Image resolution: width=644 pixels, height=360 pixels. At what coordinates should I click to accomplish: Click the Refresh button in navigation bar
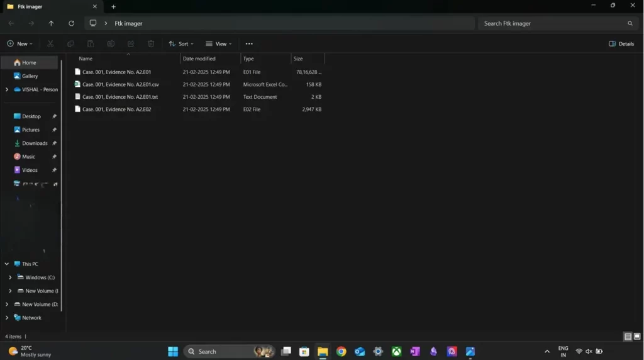pos(71,23)
